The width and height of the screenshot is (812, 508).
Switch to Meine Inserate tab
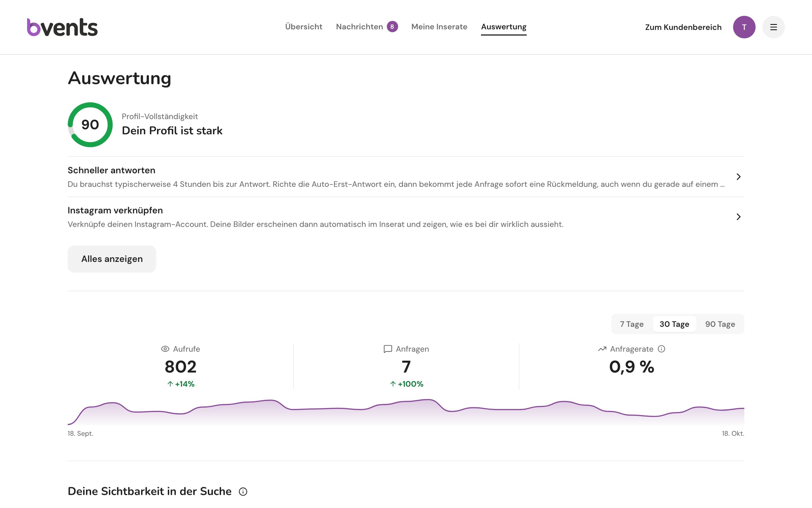tap(439, 27)
